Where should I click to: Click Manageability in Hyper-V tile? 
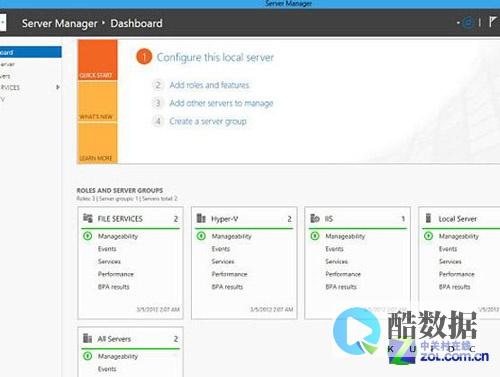[231, 236]
